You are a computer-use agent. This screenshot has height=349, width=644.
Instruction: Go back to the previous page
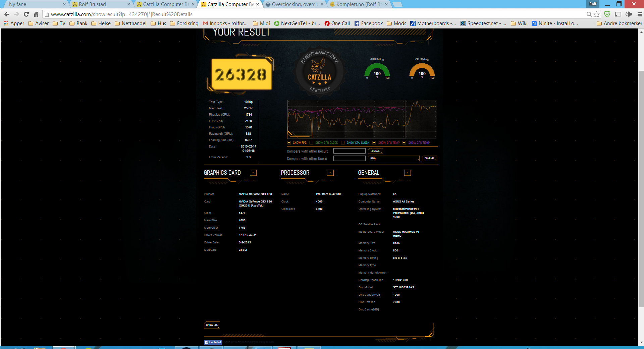click(x=7, y=14)
